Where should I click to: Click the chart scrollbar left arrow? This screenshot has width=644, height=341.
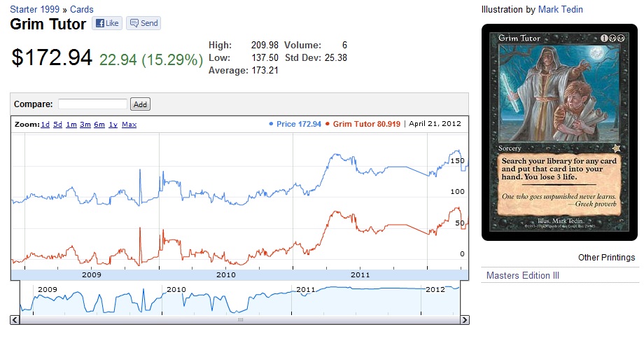pyautogui.click(x=15, y=320)
